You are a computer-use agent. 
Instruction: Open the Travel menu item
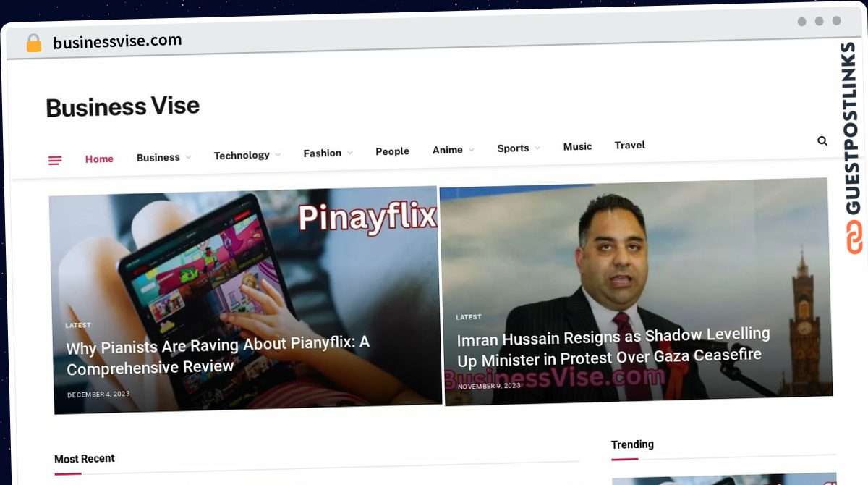pyautogui.click(x=629, y=145)
